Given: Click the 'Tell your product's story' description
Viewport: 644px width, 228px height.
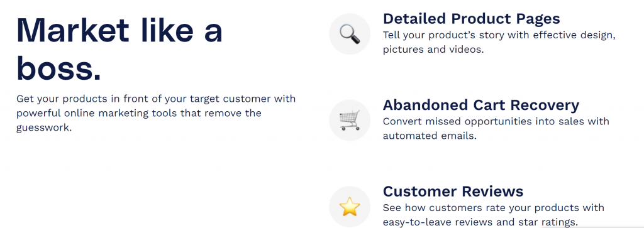Looking at the screenshot, I should (x=499, y=42).
